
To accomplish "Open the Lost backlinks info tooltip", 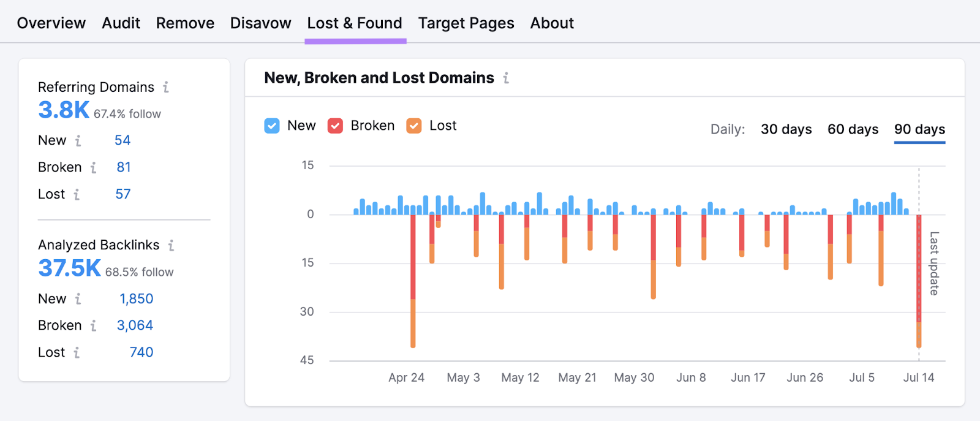I will (76, 352).
